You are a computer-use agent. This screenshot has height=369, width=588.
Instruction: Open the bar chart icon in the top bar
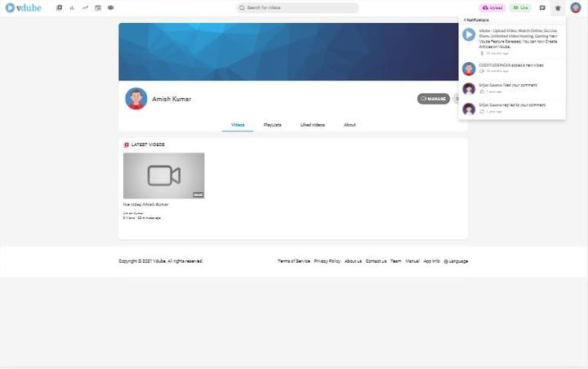72,7
